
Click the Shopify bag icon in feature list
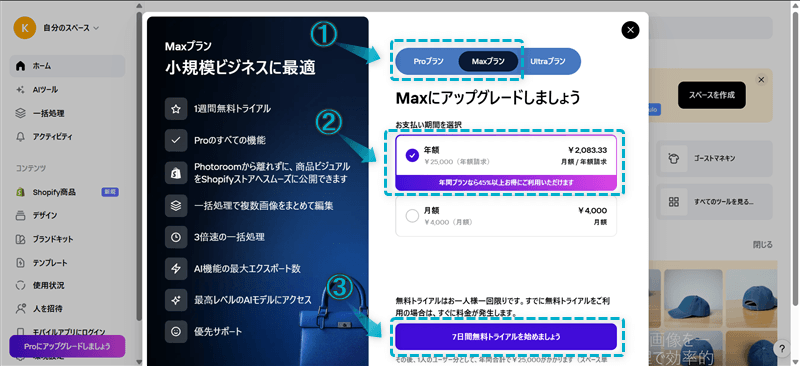pyautogui.click(x=176, y=173)
